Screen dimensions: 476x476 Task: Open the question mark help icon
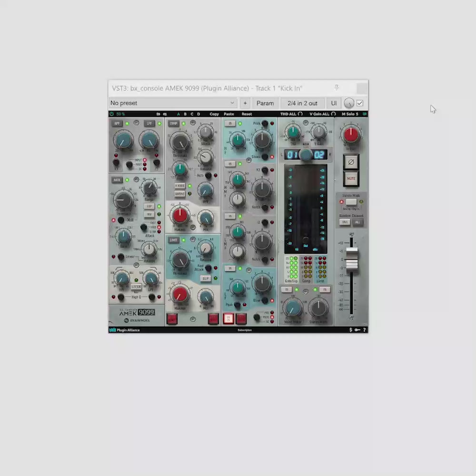(364, 330)
